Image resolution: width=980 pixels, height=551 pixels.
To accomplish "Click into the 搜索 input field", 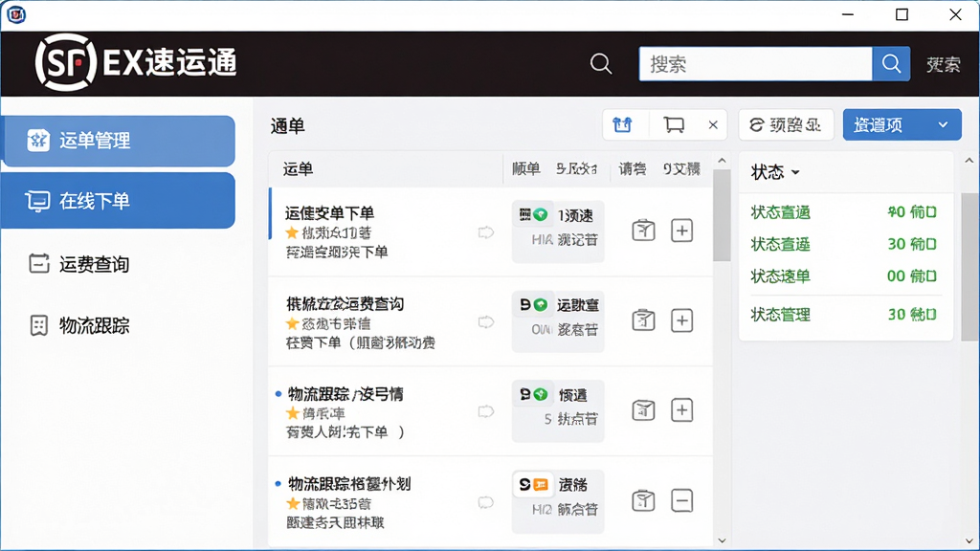I will [x=756, y=64].
